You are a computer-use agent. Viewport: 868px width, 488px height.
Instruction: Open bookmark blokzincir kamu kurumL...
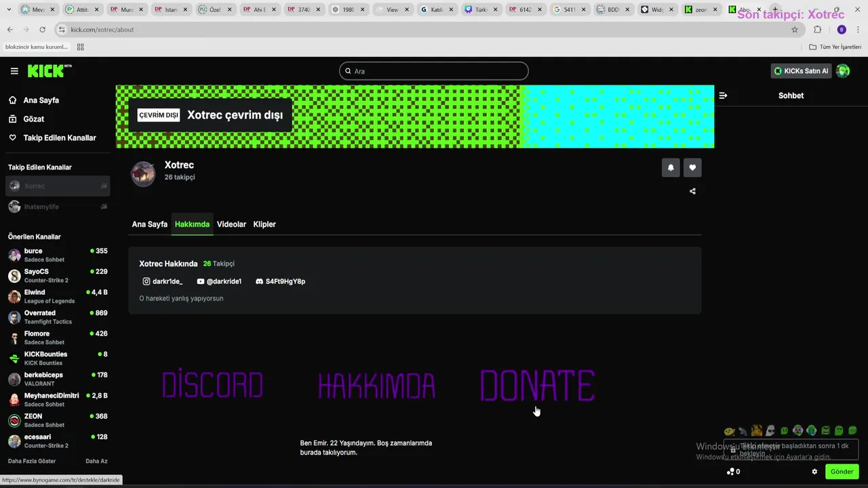(37, 47)
